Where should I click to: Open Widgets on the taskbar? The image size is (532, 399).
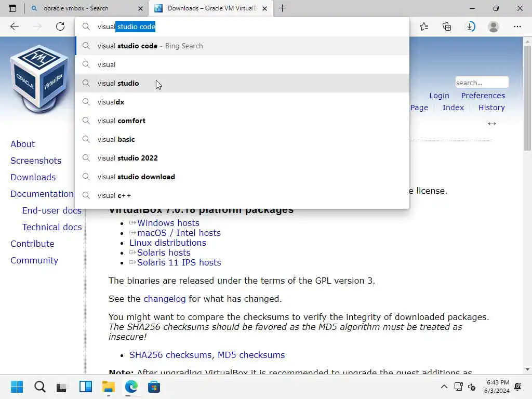pyautogui.click(x=86, y=387)
